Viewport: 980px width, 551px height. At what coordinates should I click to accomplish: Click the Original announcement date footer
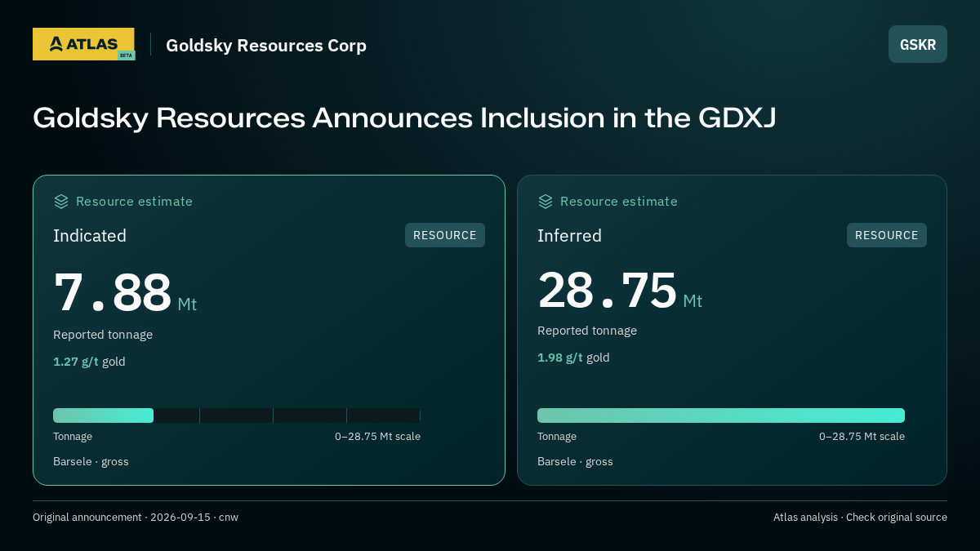tap(136, 518)
